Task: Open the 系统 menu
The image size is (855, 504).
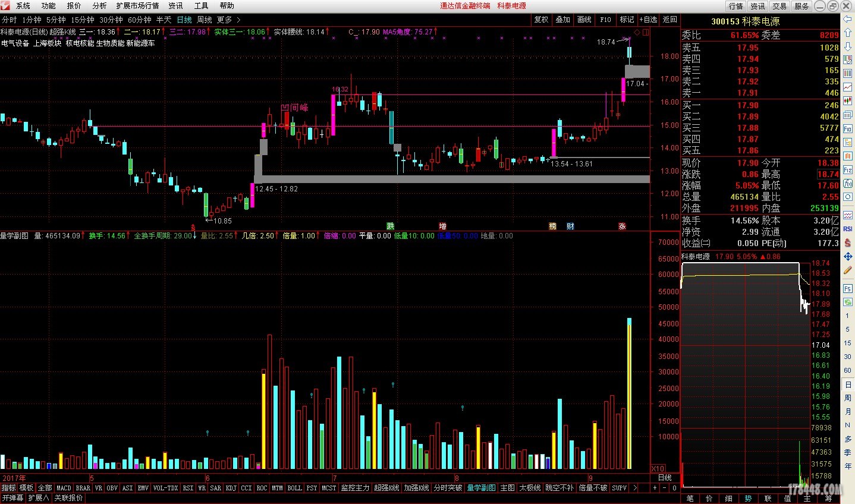Action: [x=23, y=5]
